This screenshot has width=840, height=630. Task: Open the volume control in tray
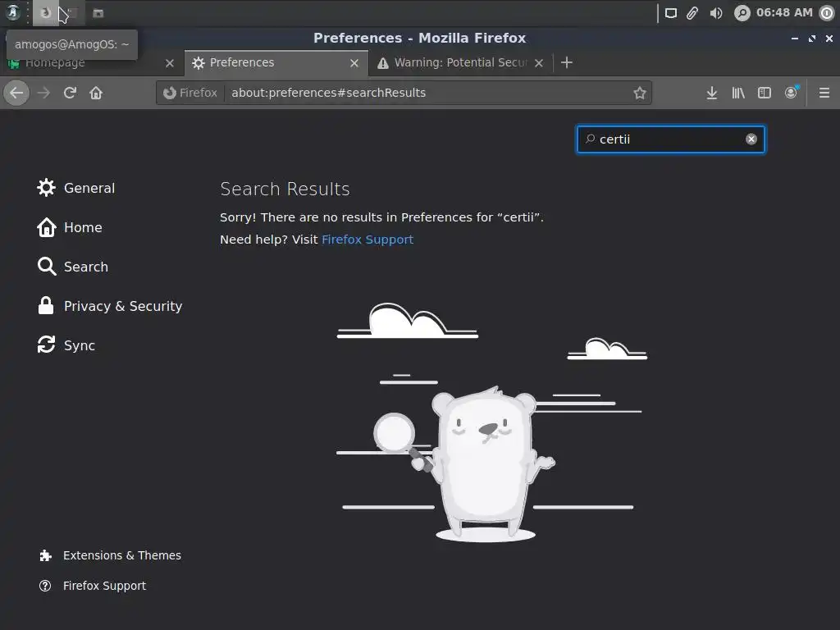point(715,13)
